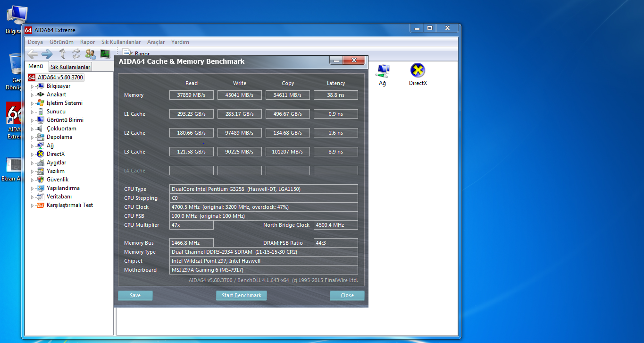Expand the Görüntü Birimi tree node
Viewport: 644px width, 343px height.
coord(33,120)
